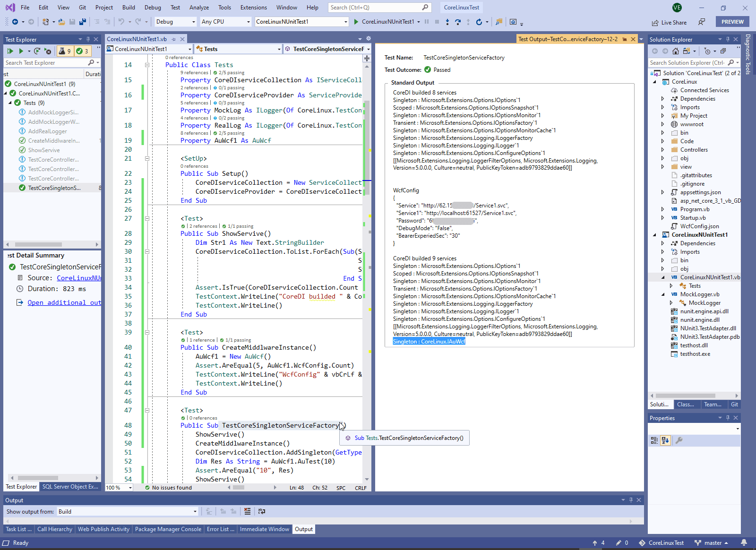Click the Save All toolbar icon

point(83,22)
